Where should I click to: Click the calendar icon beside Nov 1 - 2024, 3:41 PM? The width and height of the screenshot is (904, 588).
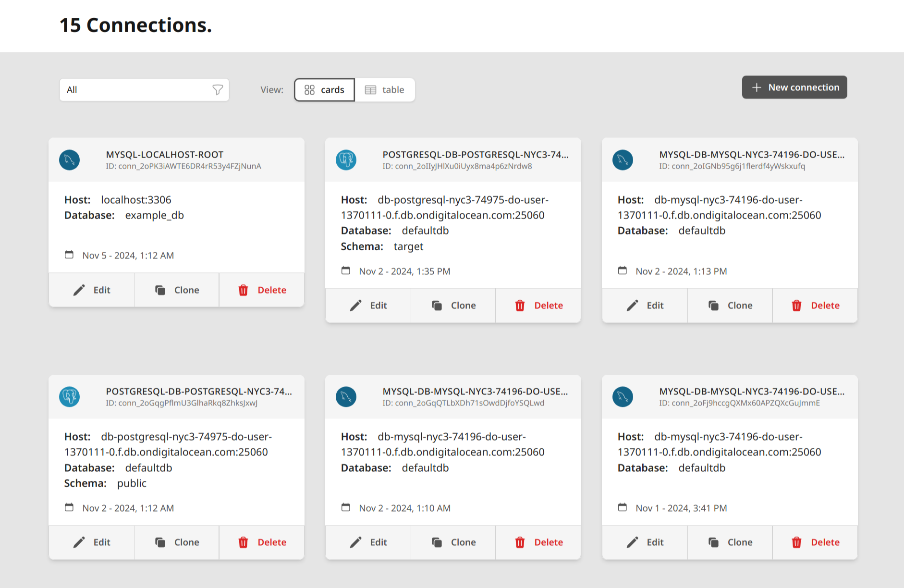(x=623, y=507)
